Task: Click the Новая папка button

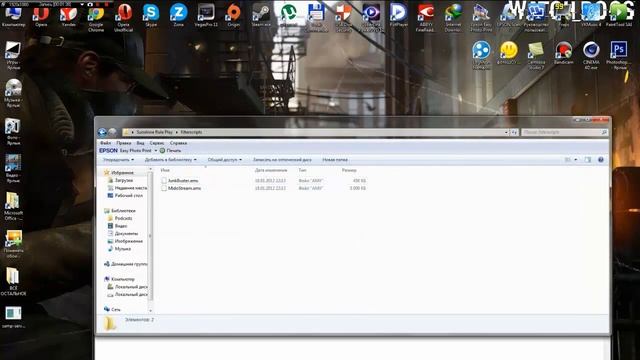Action: (335, 160)
